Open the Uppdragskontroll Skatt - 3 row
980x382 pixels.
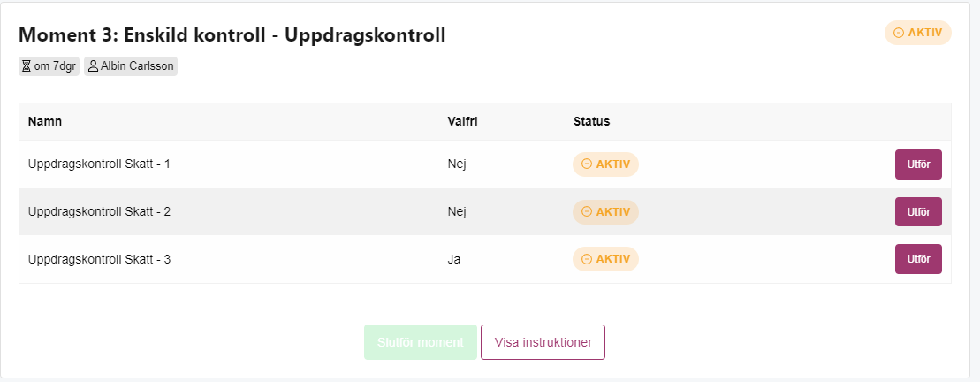click(x=485, y=259)
